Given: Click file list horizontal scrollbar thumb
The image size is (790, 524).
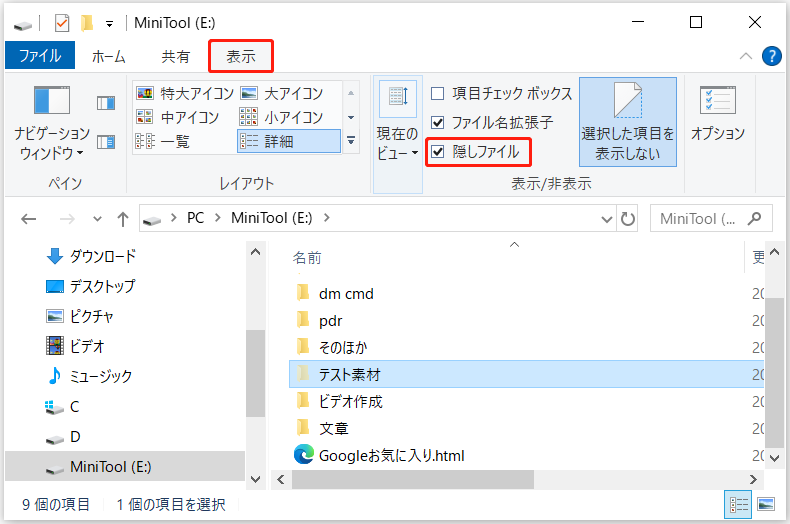Looking at the screenshot, I should [413, 480].
